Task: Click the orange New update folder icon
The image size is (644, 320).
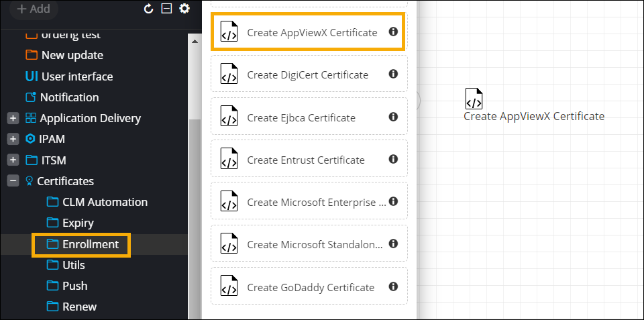Action: (x=32, y=55)
